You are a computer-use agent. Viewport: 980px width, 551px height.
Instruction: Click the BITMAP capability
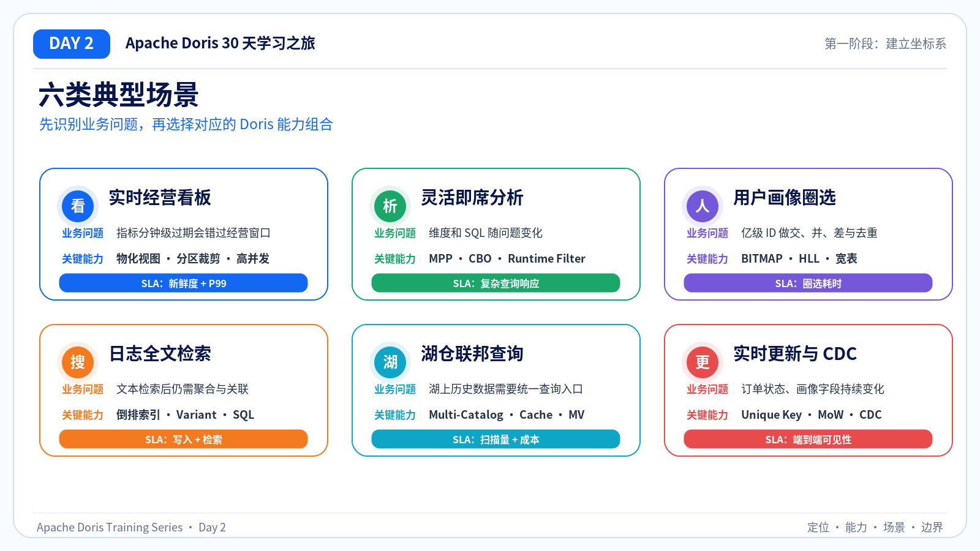(x=762, y=259)
